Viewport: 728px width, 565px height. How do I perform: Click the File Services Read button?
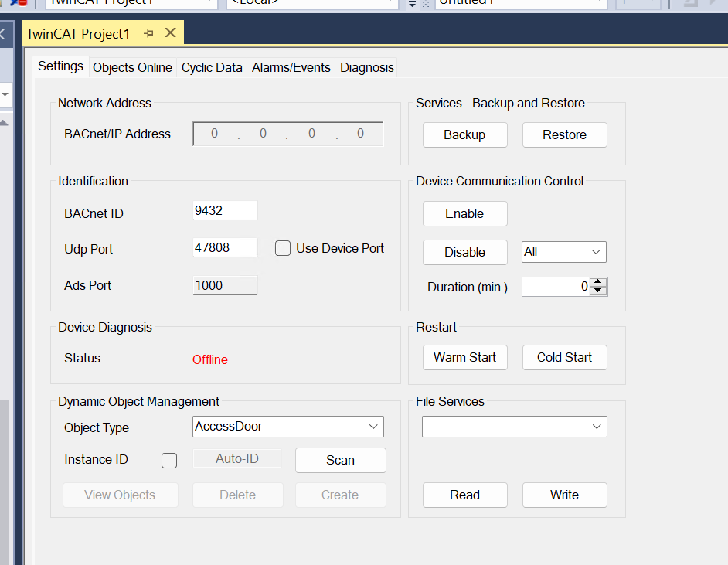(464, 495)
